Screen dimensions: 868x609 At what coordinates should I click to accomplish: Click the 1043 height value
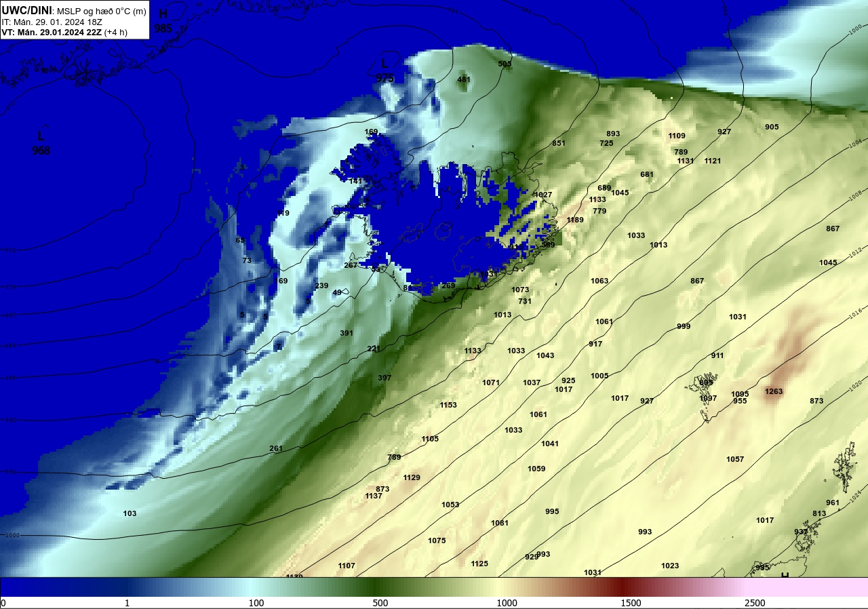(545, 355)
